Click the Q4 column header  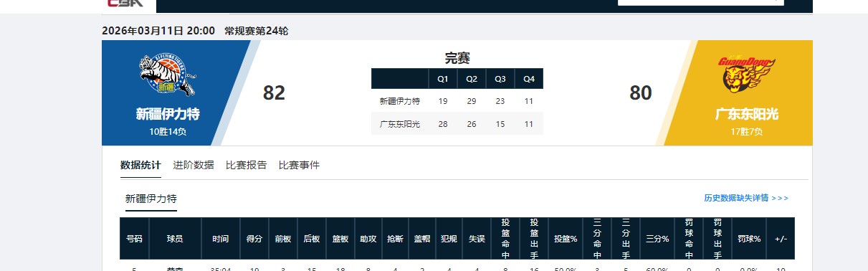pyautogui.click(x=529, y=79)
